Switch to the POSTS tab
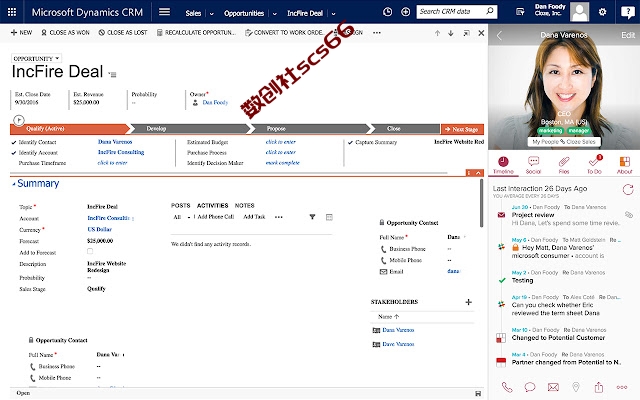The image size is (640, 400). coord(180,206)
